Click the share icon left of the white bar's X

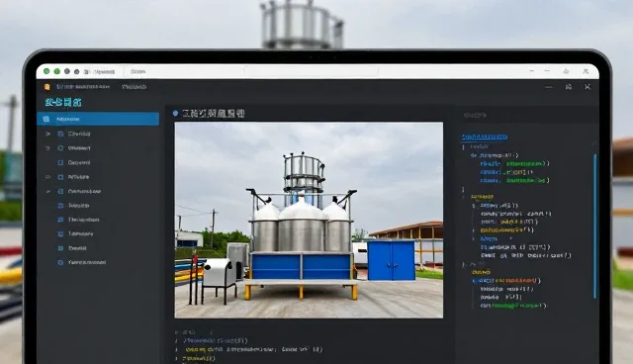point(566,71)
